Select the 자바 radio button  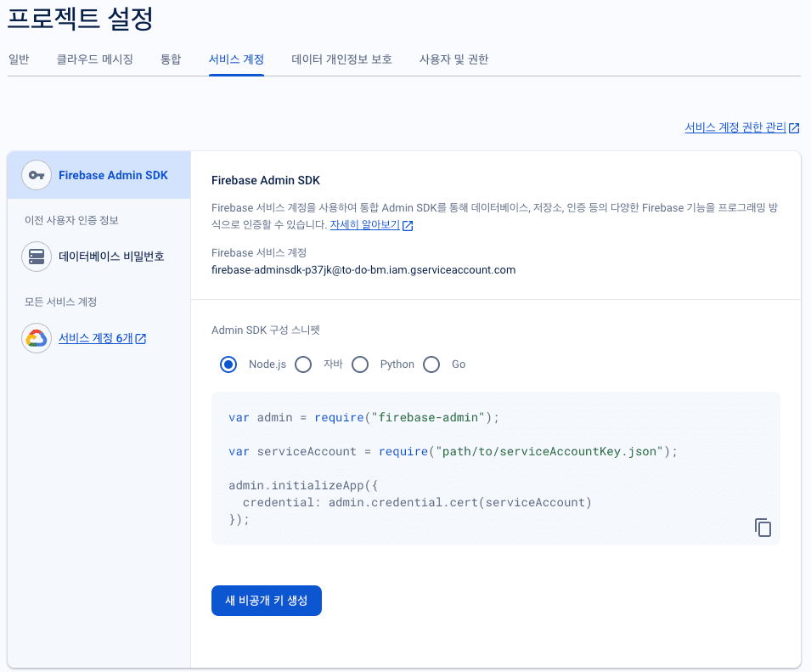point(303,364)
